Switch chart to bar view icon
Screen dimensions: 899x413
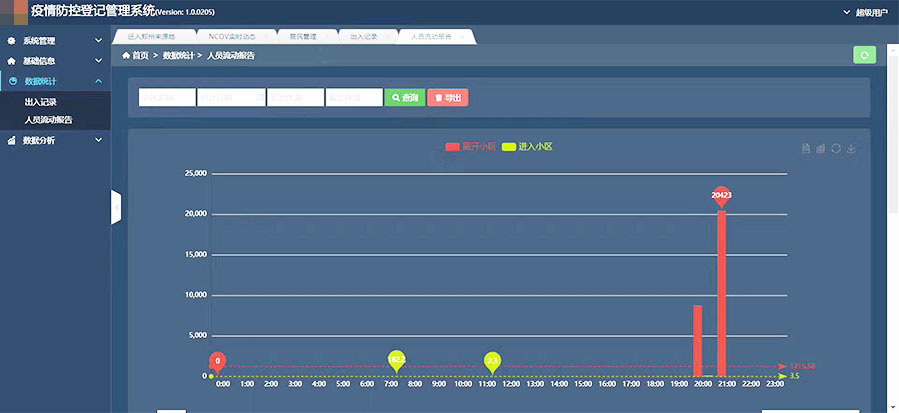(x=821, y=149)
